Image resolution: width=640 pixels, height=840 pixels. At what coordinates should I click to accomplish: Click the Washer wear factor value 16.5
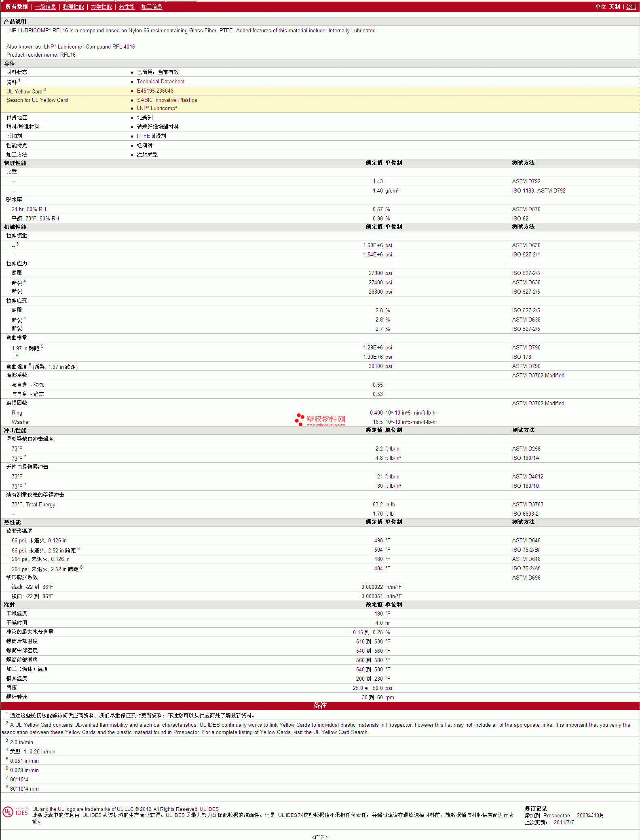pyautogui.click(x=378, y=422)
